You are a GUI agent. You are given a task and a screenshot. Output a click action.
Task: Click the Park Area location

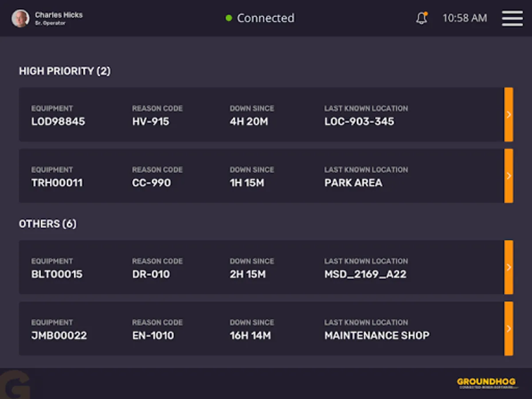click(x=353, y=183)
